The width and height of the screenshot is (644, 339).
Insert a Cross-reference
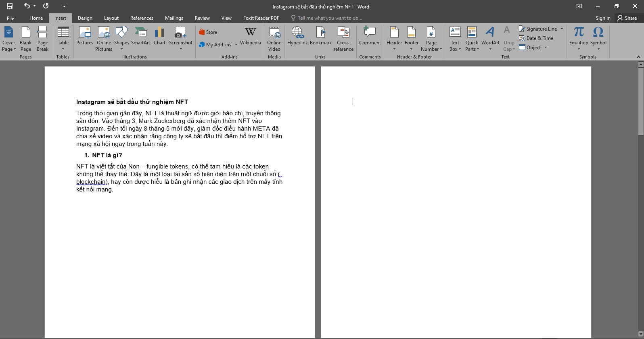(344, 39)
